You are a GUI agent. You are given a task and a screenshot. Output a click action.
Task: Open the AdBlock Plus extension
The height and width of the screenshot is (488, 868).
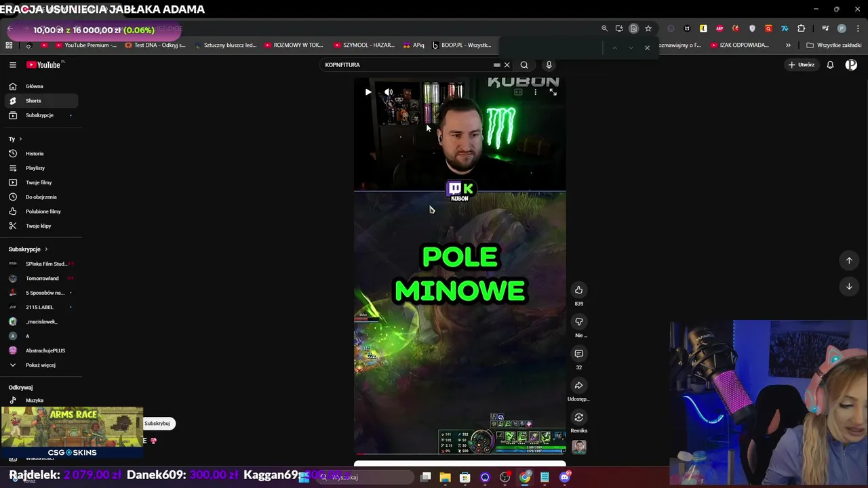pos(719,28)
